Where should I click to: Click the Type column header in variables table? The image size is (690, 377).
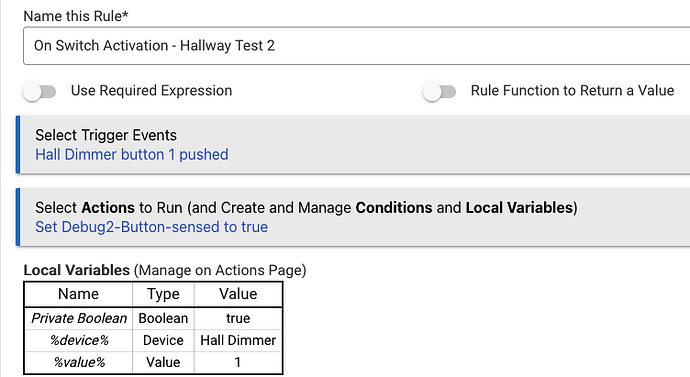coord(163,294)
